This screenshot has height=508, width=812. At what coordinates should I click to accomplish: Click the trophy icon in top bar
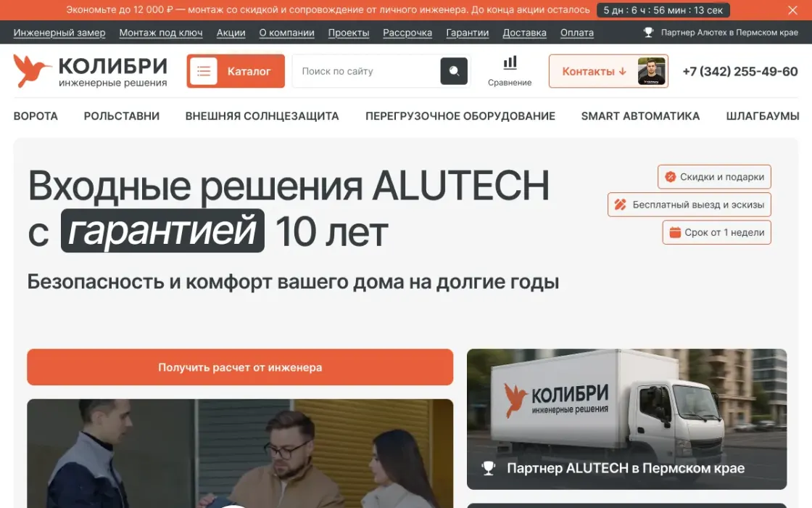pyautogui.click(x=648, y=32)
